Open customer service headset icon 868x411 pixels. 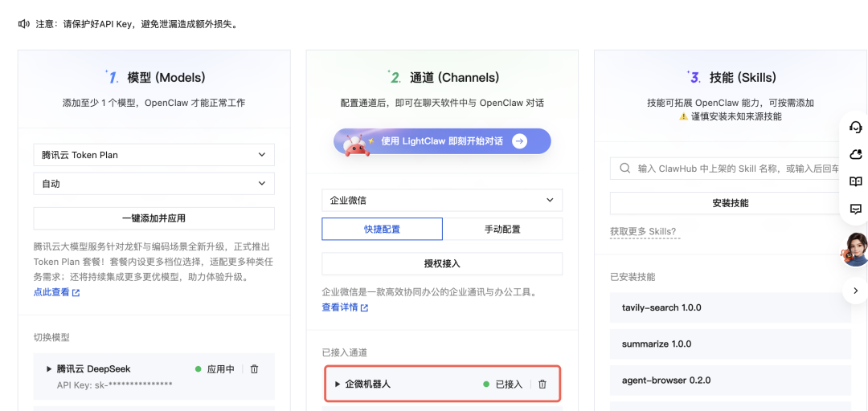coord(856,127)
